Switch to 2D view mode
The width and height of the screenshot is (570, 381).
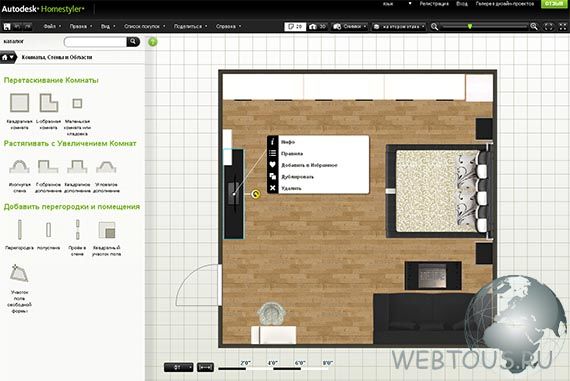click(x=295, y=27)
